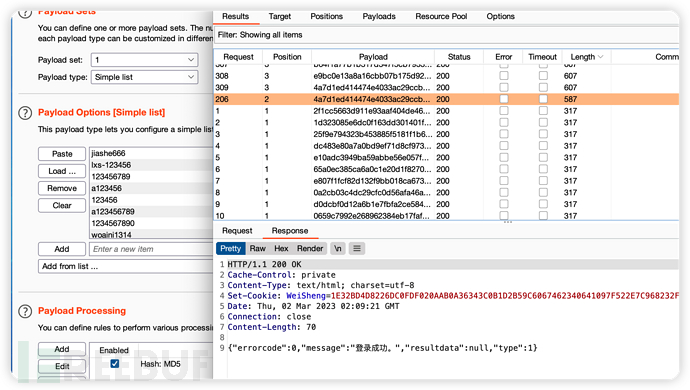690x390 pixels.
Task: Select result row with payload e10adc3949ba59abbe56e057f
Action: tap(447, 158)
